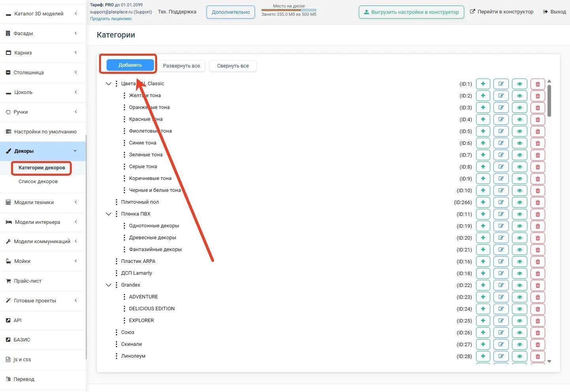Toggle visibility of Пластик ARPA
Viewport: 570px width, 392px height.
(x=519, y=261)
